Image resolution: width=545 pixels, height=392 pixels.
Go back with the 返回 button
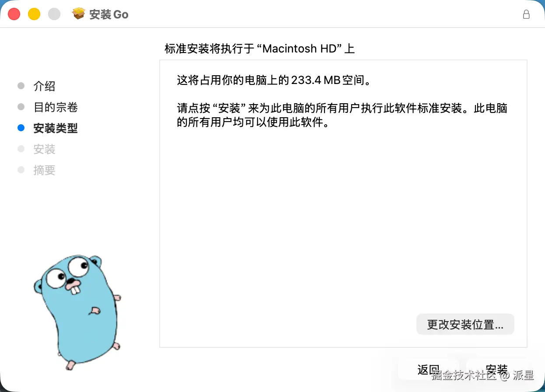coord(428,370)
